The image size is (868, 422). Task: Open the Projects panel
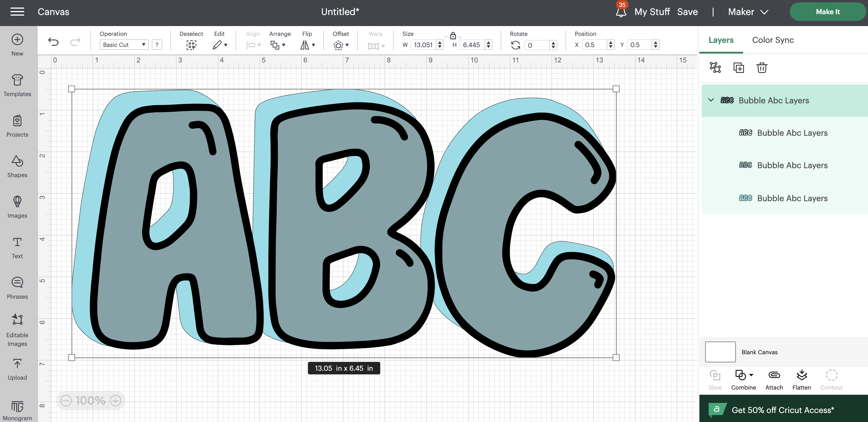[17, 126]
